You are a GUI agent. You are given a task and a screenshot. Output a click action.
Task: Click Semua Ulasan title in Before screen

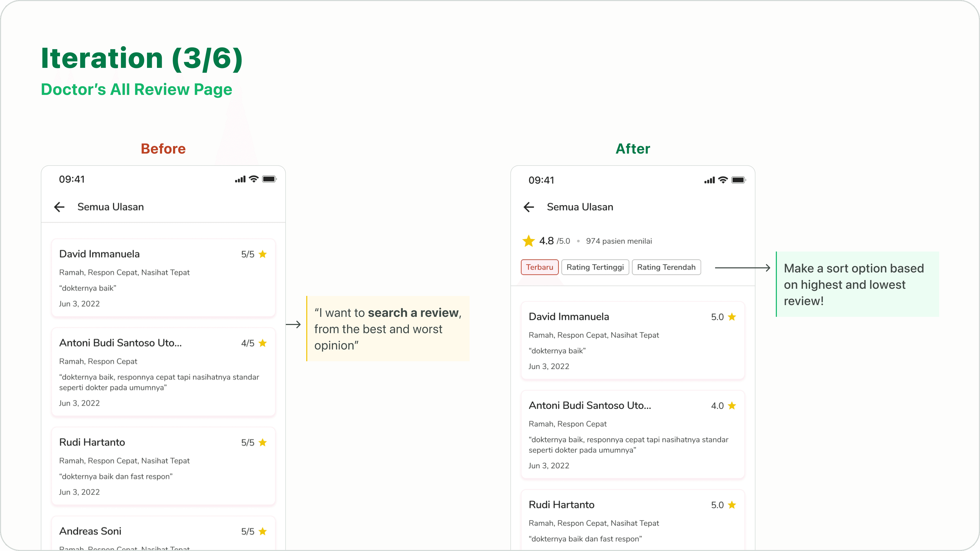pos(110,207)
